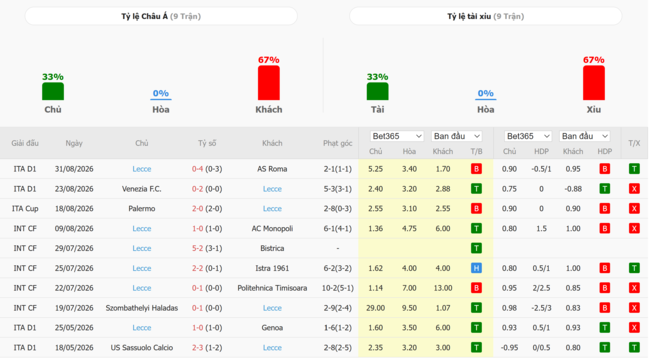Viewport: 650px width, 362px height.
Task: Click the Phạt góc column header
Action: (x=337, y=143)
